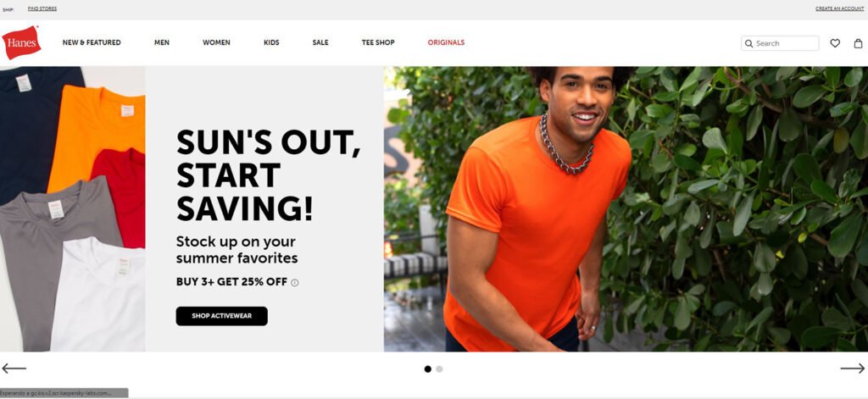The image size is (868, 399).
Task: Open the New & Featured menu
Action: coord(92,42)
